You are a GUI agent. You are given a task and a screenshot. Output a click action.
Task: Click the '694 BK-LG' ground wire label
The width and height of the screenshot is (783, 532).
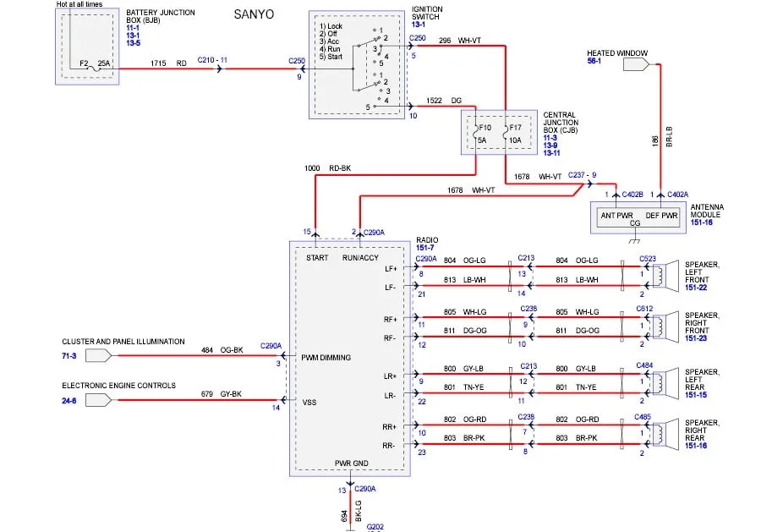pos(351,511)
